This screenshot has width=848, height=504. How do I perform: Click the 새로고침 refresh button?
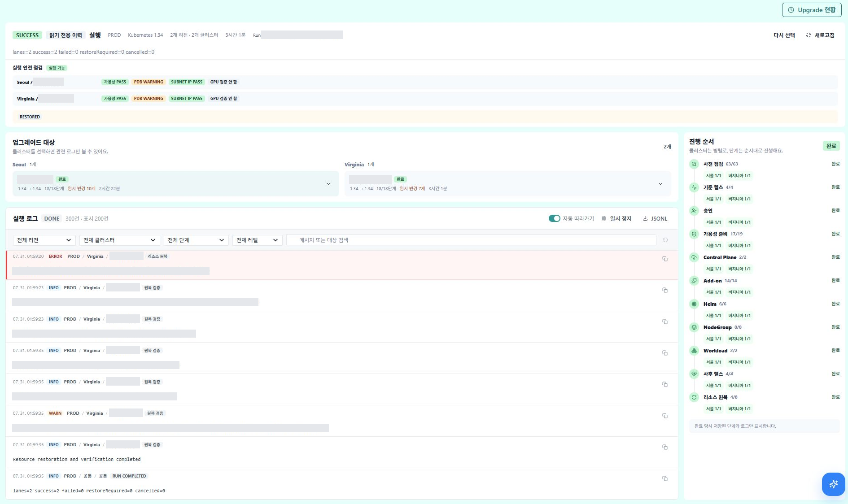coord(820,35)
